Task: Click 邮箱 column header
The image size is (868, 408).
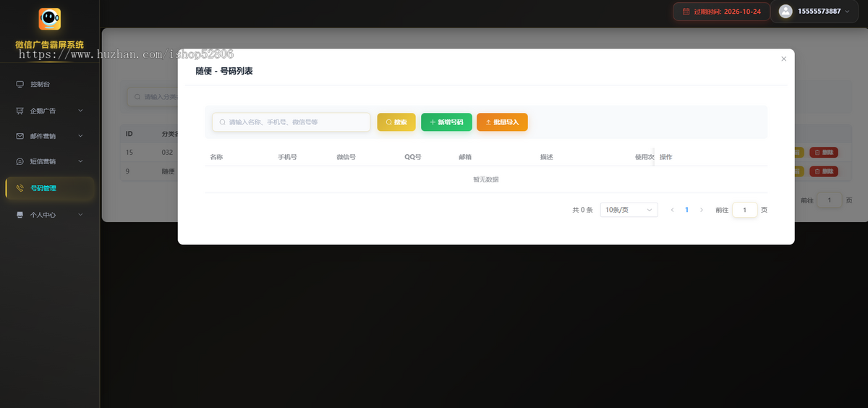Action: 465,157
